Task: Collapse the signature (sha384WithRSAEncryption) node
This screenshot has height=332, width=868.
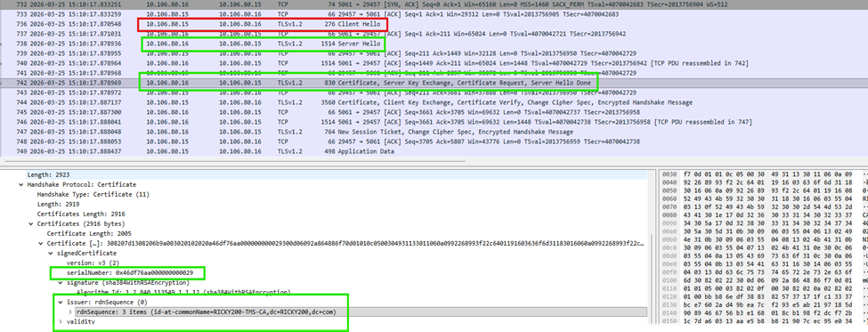Action: pyautogui.click(x=61, y=283)
